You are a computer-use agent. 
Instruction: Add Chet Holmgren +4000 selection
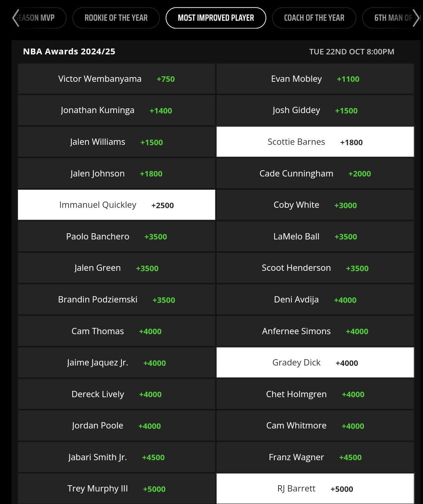[315, 394]
